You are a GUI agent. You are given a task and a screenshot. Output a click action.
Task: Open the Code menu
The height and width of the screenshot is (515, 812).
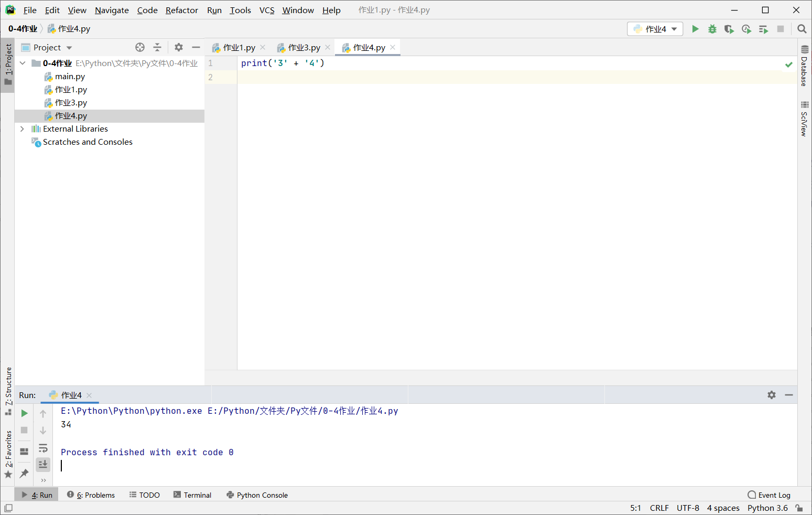[147, 10]
